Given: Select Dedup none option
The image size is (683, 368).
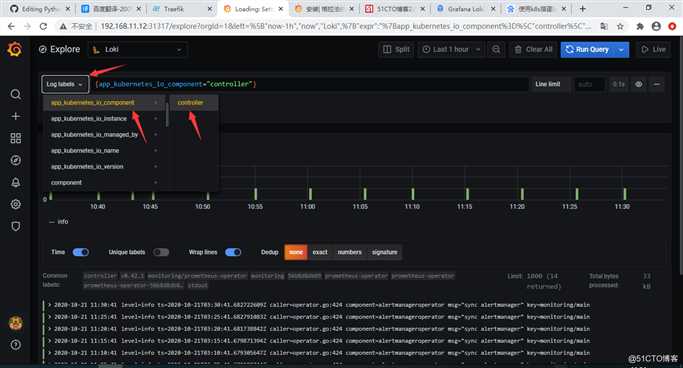Looking at the screenshot, I should click(296, 252).
